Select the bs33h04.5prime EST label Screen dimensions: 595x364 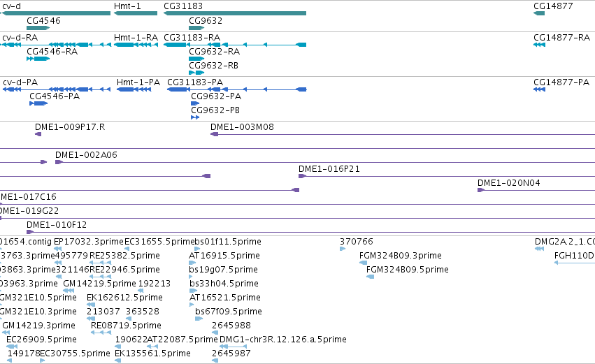tap(224, 284)
